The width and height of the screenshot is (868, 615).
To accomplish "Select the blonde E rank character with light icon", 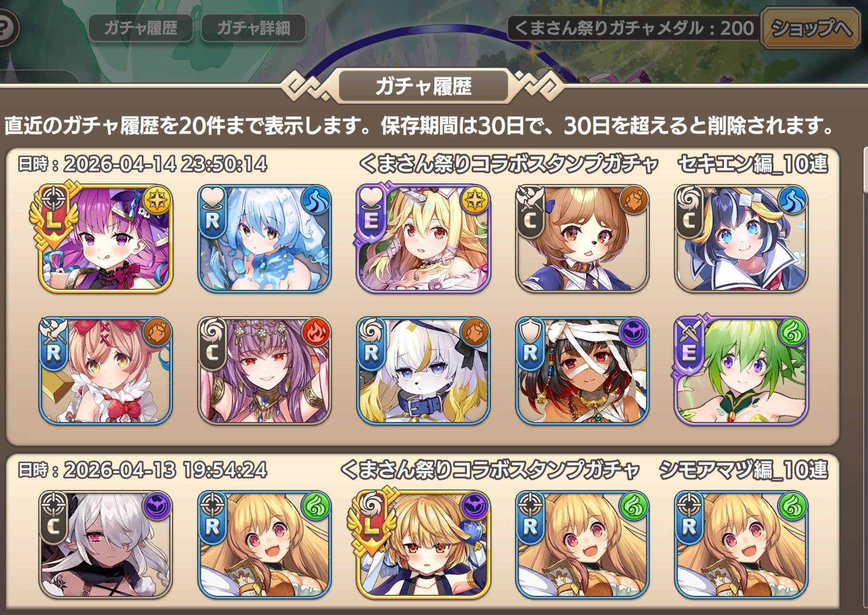I will [x=423, y=238].
